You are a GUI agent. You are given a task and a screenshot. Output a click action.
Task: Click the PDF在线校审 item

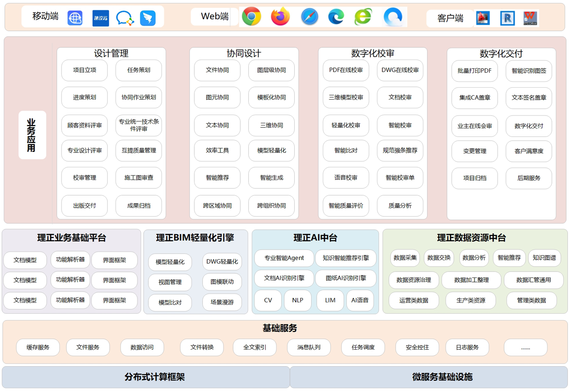click(346, 70)
